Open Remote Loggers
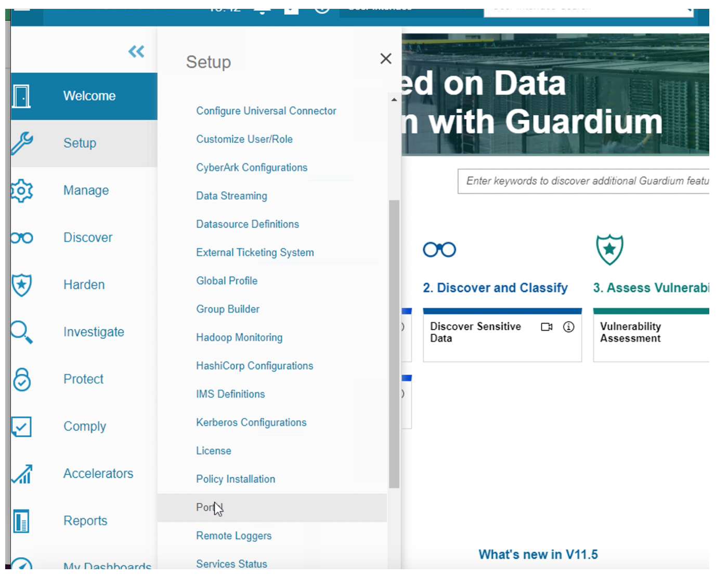Screen dimensions: 728x577 pyautogui.click(x=234, y=536)
